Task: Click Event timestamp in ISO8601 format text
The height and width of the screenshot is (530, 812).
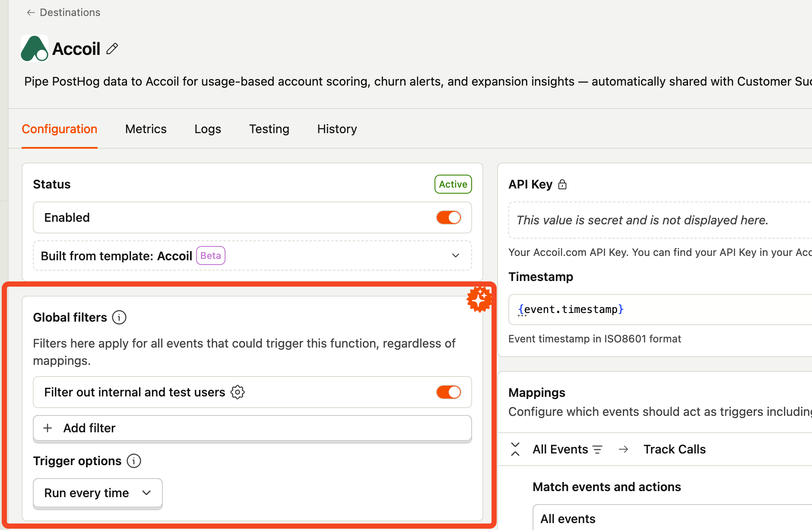Action: (x=595, y=339)
